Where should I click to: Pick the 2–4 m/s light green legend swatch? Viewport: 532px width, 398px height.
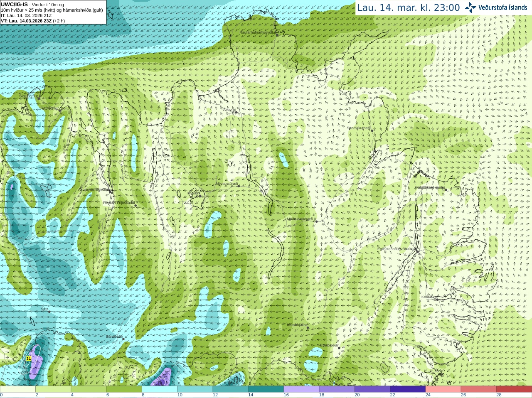tap(53, 389)
